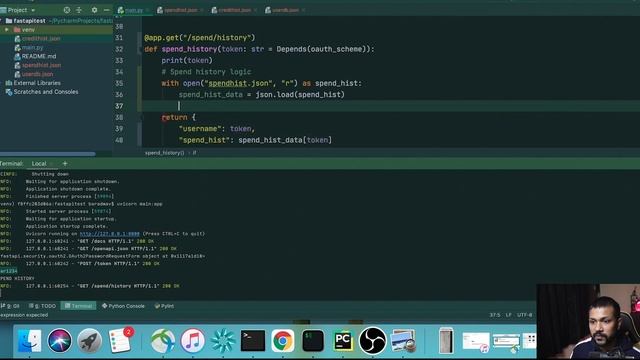The image size is (640, 360).
Task: Click the 'POST /token' terminal log line
Action: coord(80,264)
